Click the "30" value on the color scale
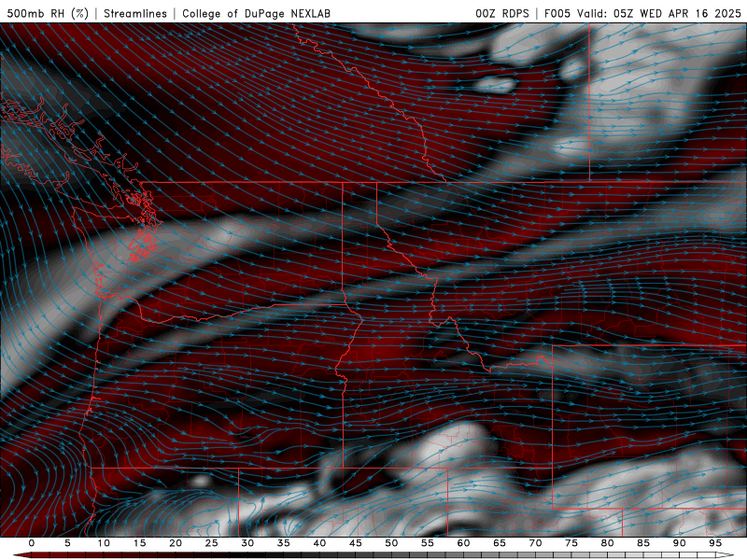This screenshot has height=560, width=747. tap(247, 543)
